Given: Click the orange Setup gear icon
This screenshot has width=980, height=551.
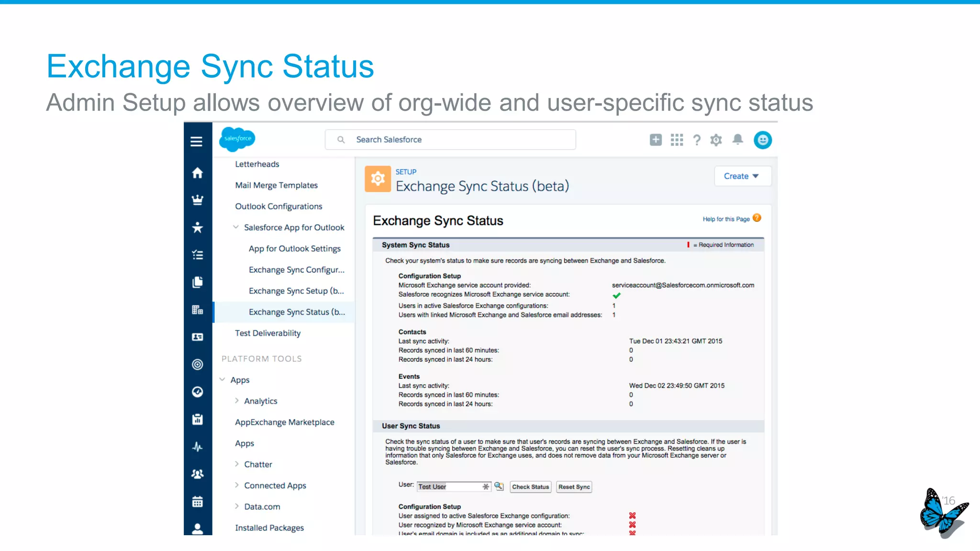Looking at the screenshot, I should (378, 179).
